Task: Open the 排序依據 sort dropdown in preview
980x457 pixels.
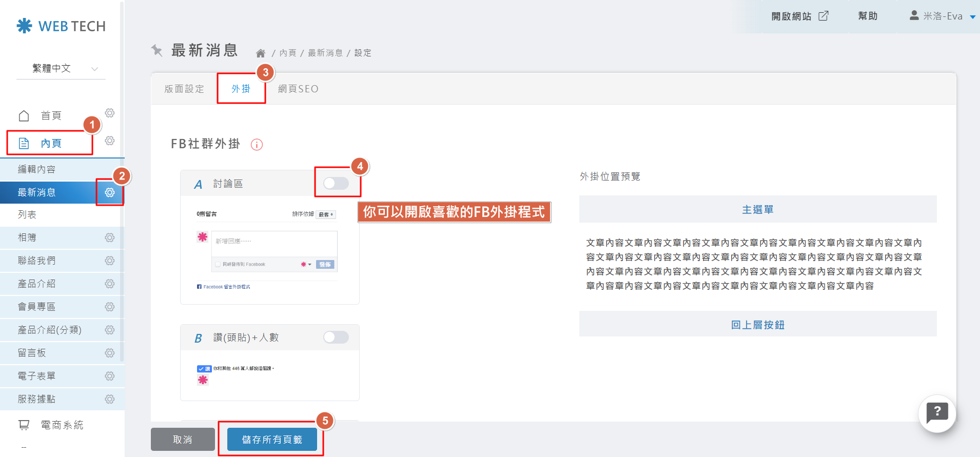Action: click(325, 214)
